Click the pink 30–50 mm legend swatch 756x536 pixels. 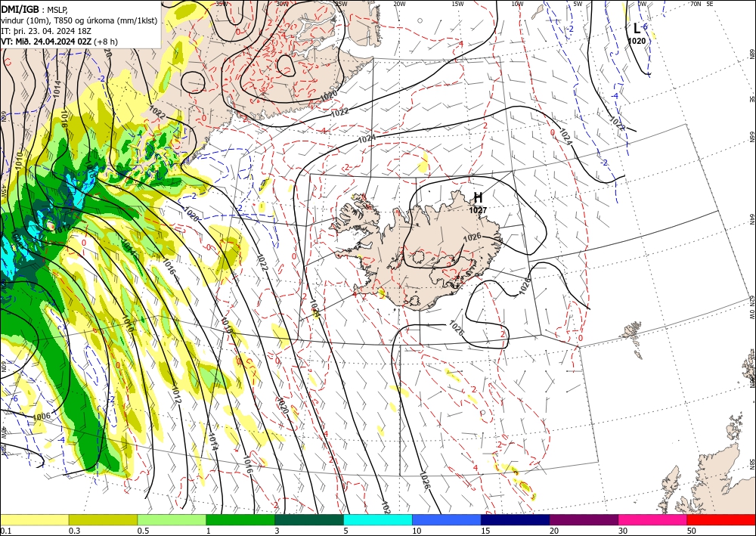(653, 519)
